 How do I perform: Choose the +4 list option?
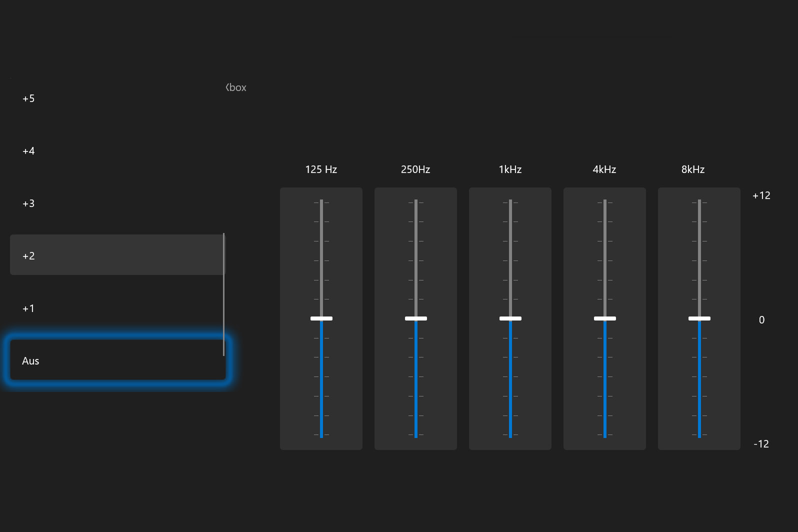tap(118, 151)
